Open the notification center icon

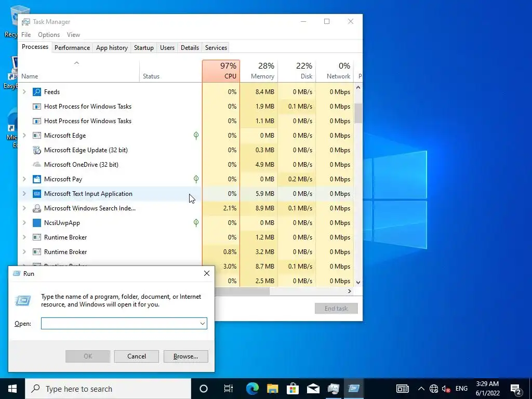click(x=515, y=389)
